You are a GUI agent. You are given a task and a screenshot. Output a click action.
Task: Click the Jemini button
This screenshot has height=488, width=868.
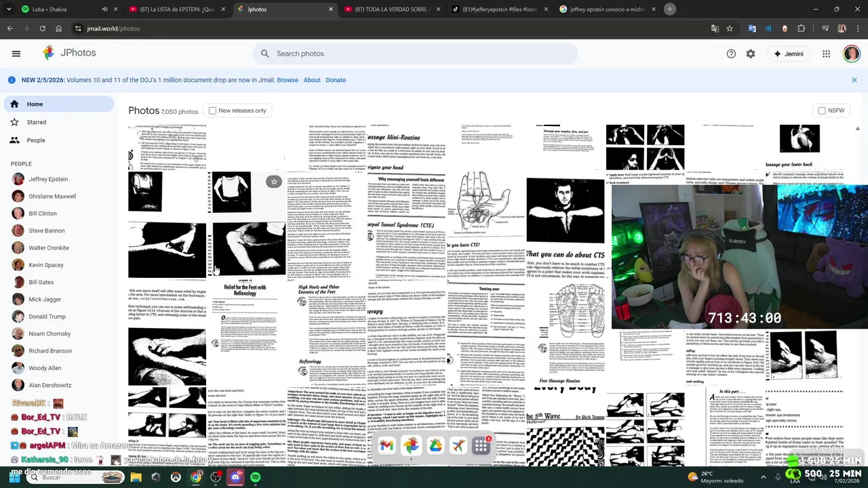[x=789, y=54]
